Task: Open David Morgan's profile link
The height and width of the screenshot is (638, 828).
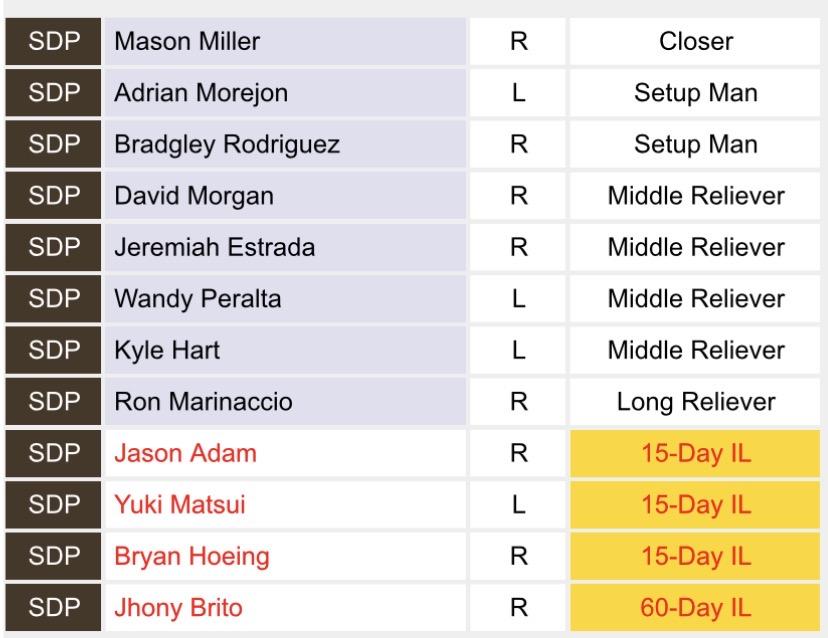Action: click(x=194, y=196)
